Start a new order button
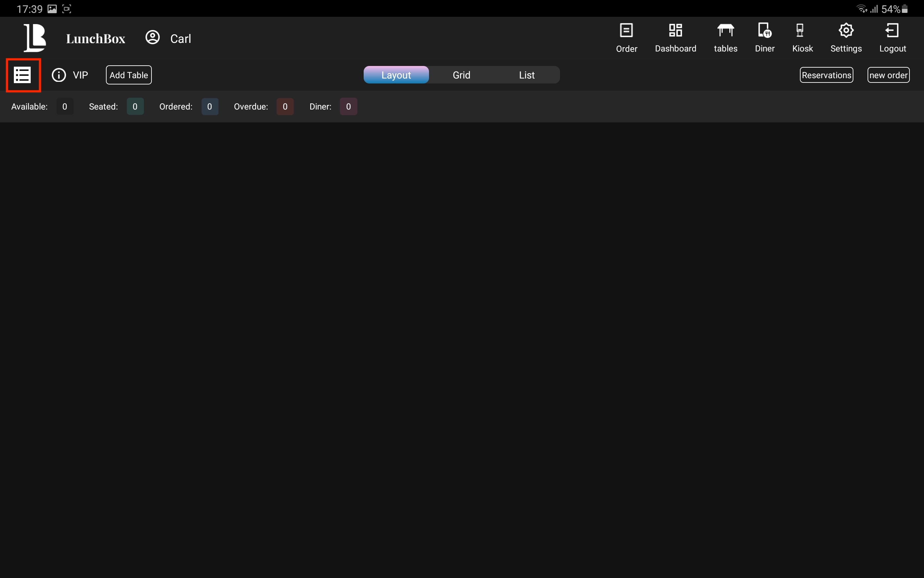 point(888,75)
